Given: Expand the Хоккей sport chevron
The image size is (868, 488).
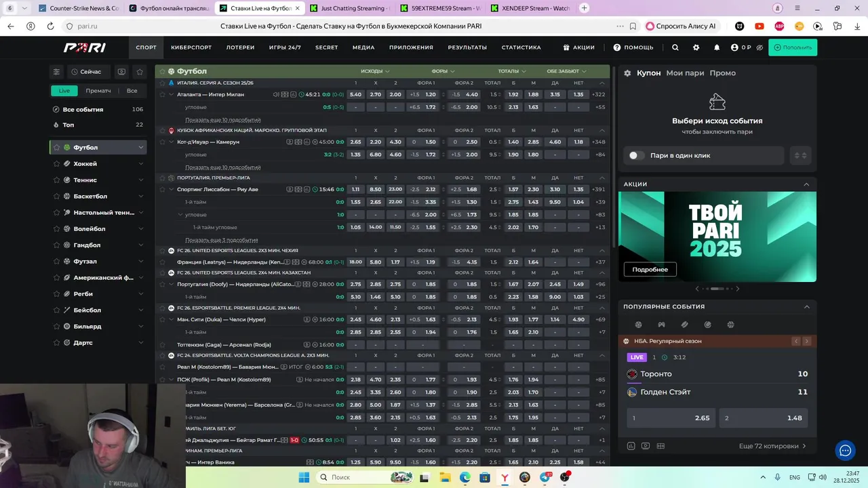Looking at the screenshot, I should coord(141,164).
